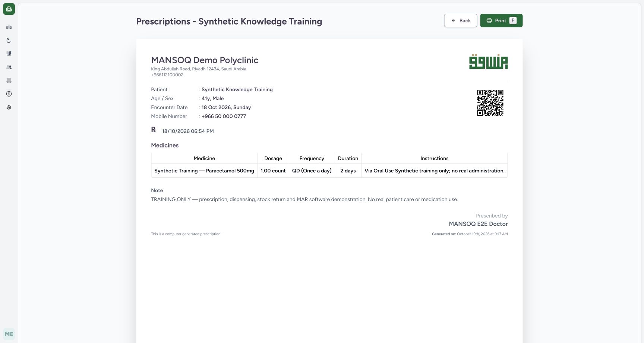Click the computer generated prescription footnote
The image size is (644, 343).
point(186,234)
